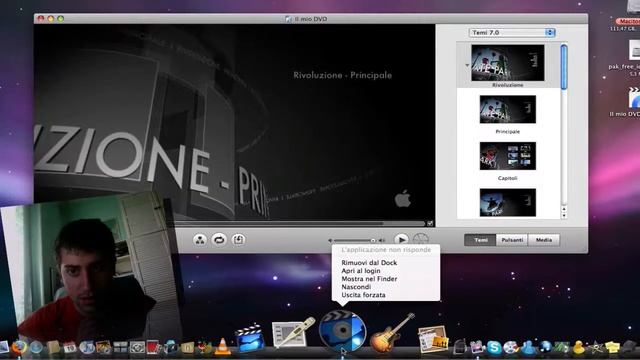Select the Rivoluzione theme thumbnail
Viewport: 640px width, 360px height.
(x=507, y=63)
